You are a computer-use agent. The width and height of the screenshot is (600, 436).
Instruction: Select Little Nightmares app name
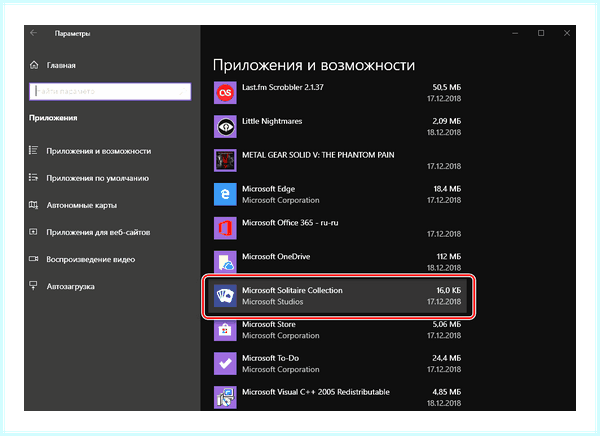coord(272,121)
